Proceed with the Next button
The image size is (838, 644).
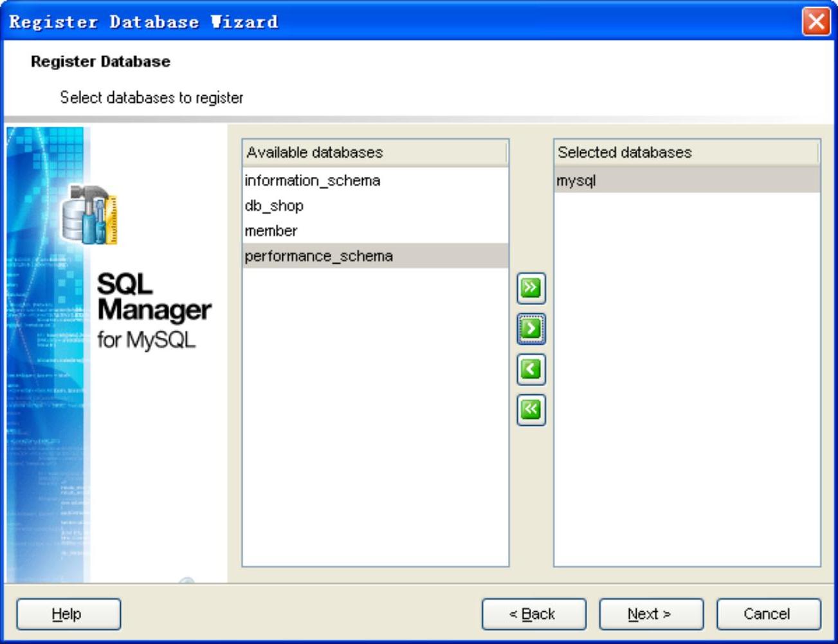coord(651,614)
